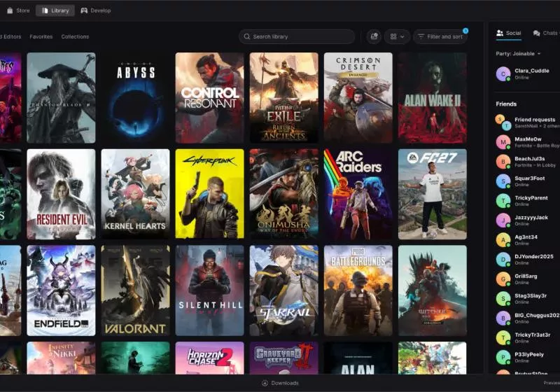Click the Develop controller icon
Screen dimensions: 560x392
(84, 10)
